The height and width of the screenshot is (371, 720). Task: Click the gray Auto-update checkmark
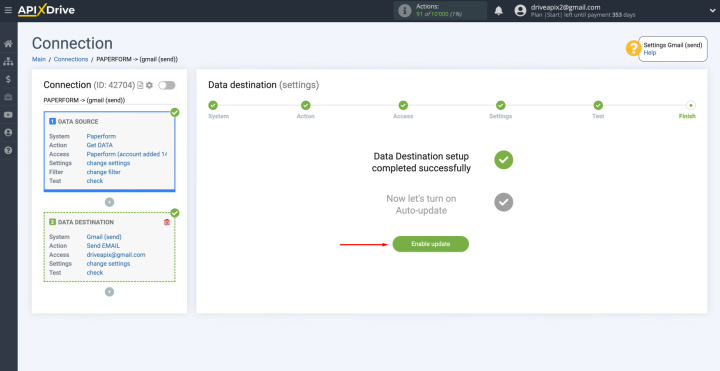coord(504,202)
